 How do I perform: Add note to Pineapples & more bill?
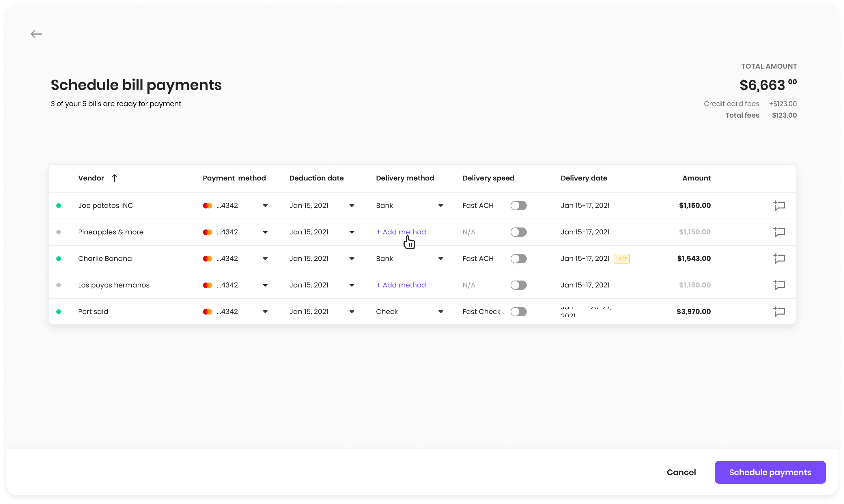[x=779, y=232]
